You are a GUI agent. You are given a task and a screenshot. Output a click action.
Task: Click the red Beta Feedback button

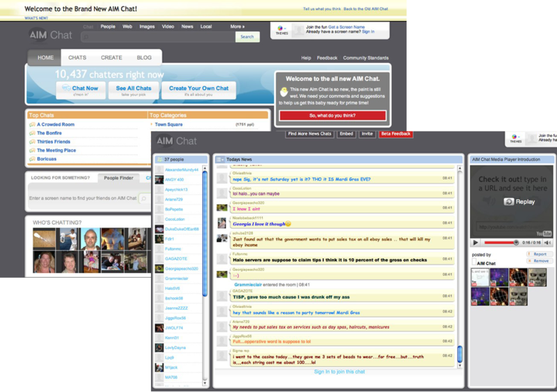tap(395, 134)
